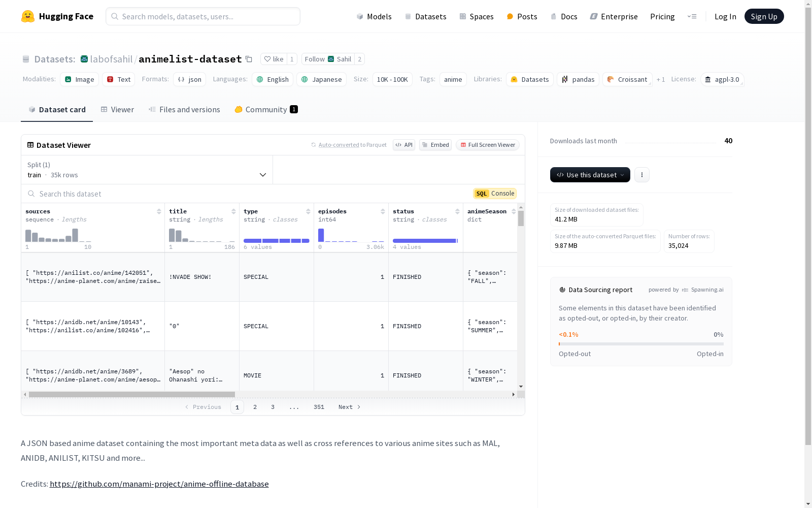Filter by Japanese language tag
812x508 pixels.
321,79
